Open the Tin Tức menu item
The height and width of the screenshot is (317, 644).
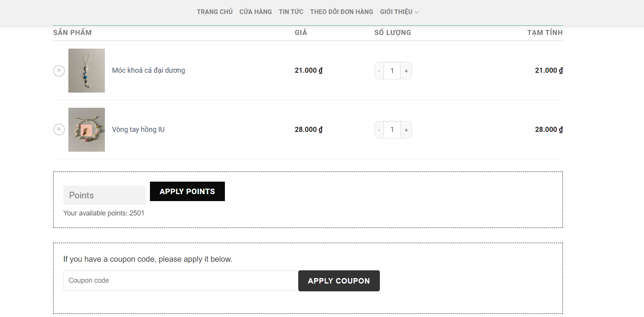[x=291, y=12]
